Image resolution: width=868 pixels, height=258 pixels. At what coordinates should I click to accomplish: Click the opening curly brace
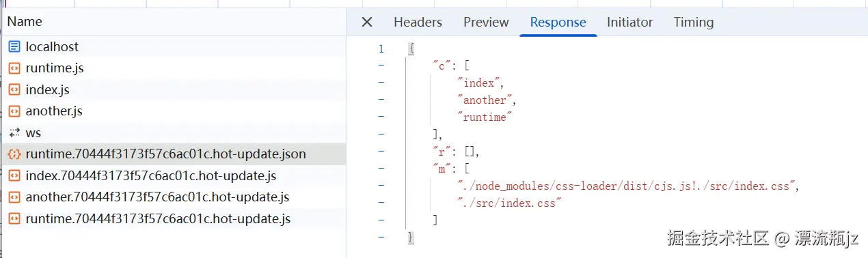(411, 49)
